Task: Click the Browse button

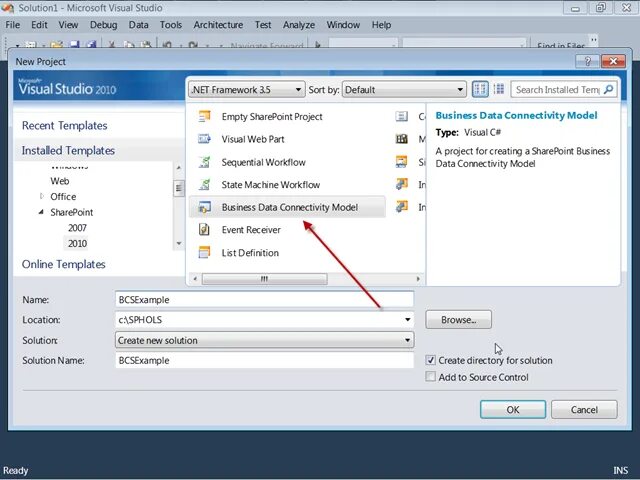Action: pos(458,320)
